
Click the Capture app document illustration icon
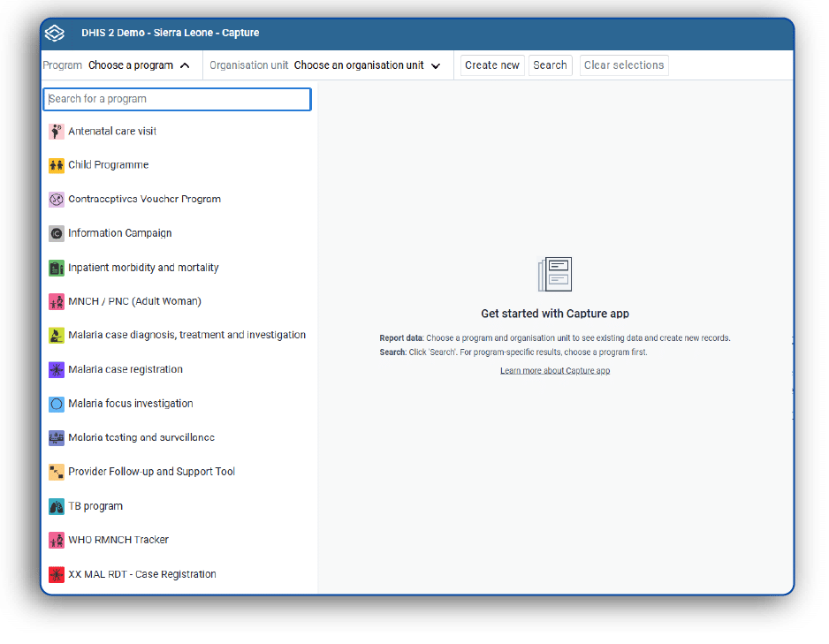click(x=555, y=274)
